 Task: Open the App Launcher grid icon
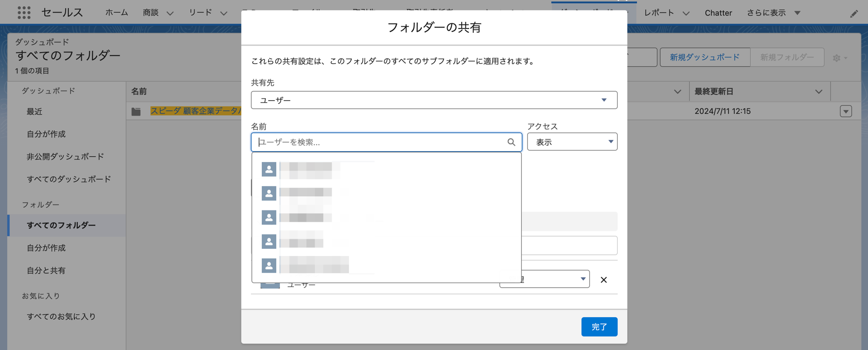(24, 13)
